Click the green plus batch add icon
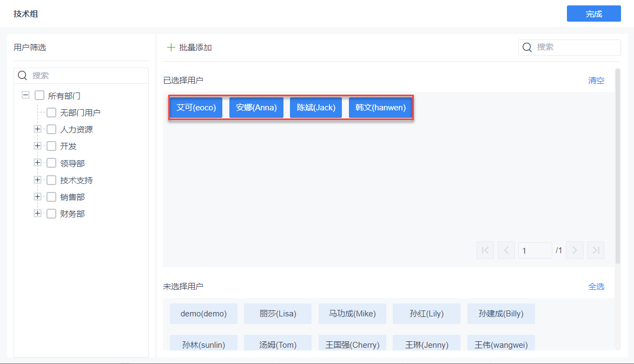 171,47
